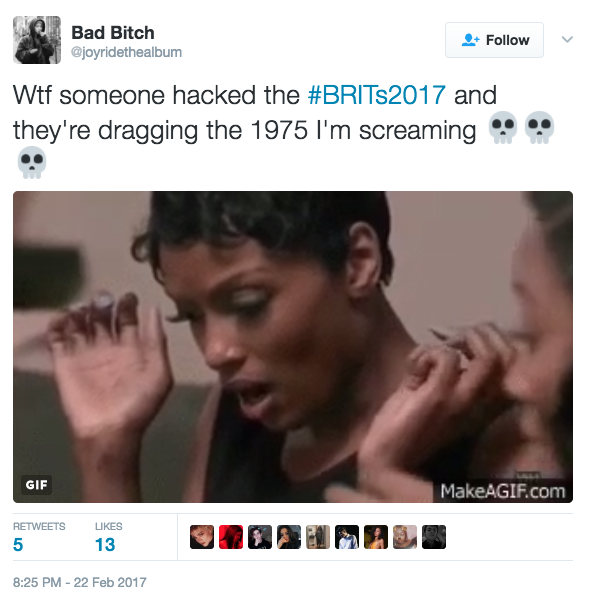590x596 pixels.
Task: Expand the tweet options chevron
Action: click(567, 39)
